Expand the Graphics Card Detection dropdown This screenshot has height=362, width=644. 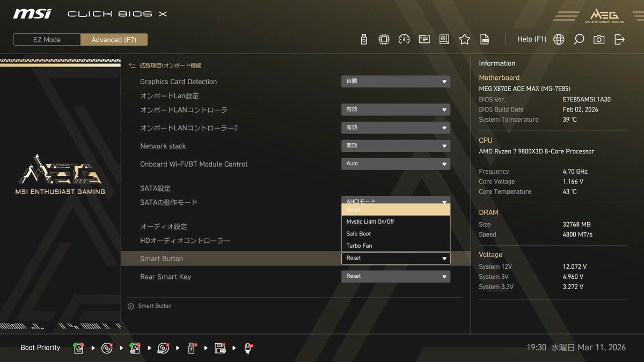(396, 82)
